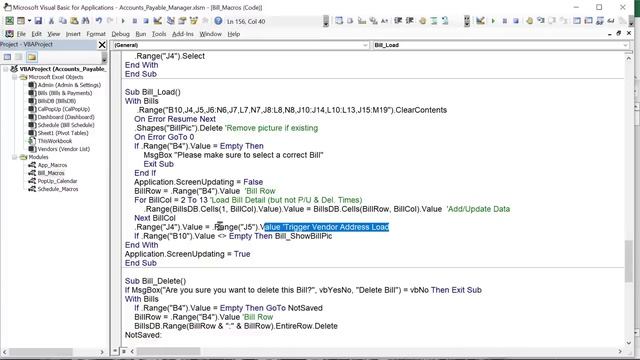Open the View menu
This screenshot has height=360, width=640.
coord(53,34)
